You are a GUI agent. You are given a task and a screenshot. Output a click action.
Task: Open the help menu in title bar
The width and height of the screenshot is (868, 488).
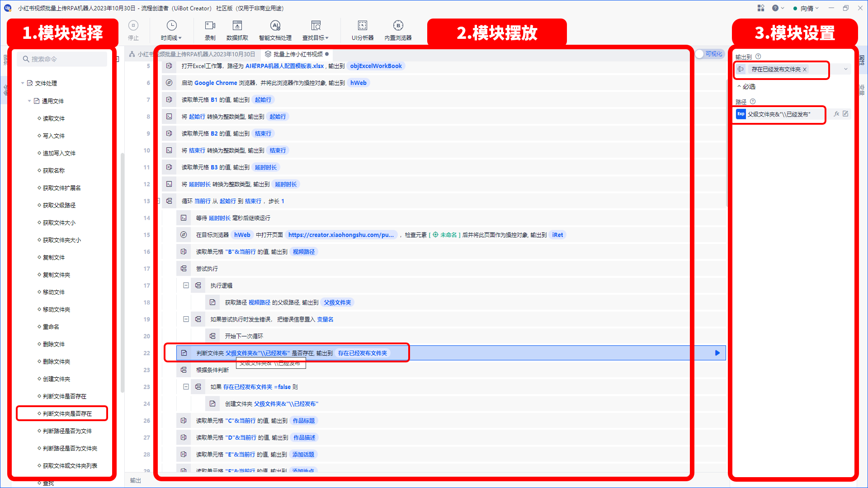[x=778, y=8]
